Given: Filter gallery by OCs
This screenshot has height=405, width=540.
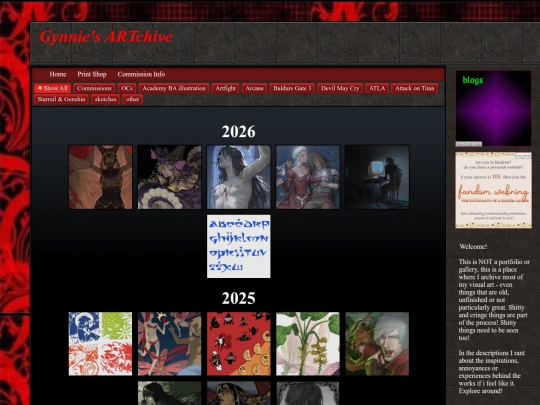Looking at the screenshot, I should pos(127,88).
